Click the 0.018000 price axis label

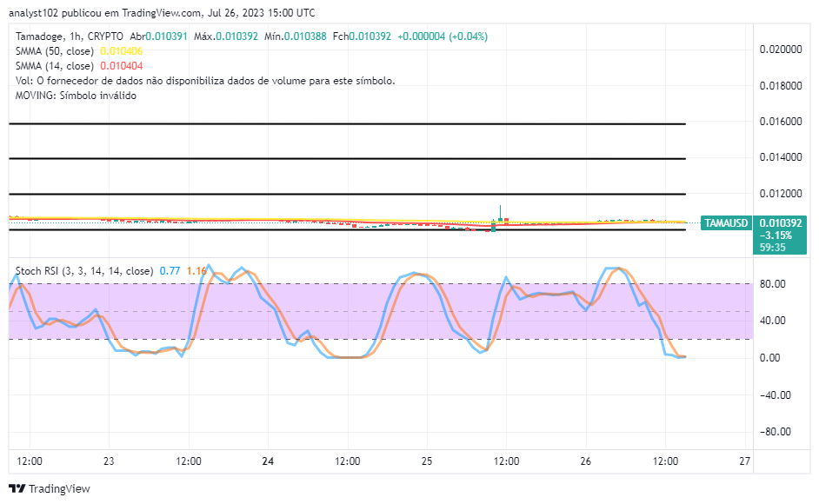[781, 86]
